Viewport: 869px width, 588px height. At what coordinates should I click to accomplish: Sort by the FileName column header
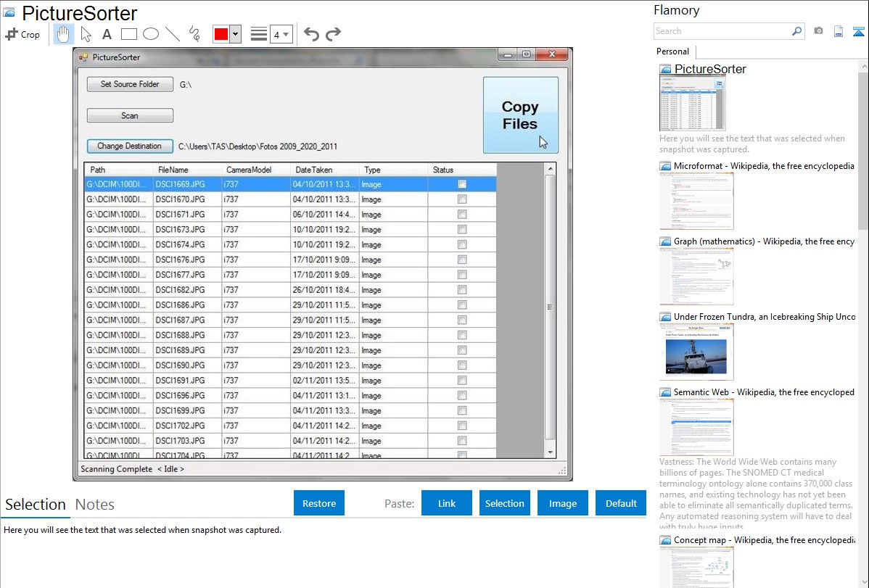click(187, 170)
